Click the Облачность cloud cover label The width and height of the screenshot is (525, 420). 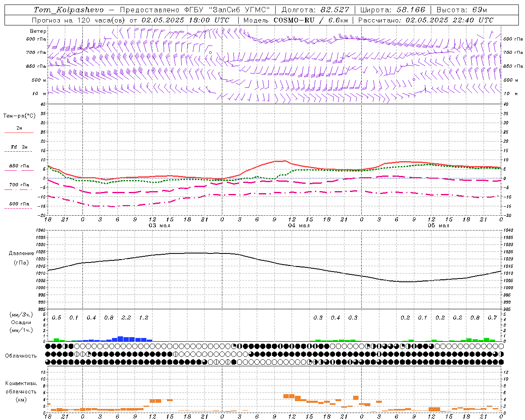[21, 356]
